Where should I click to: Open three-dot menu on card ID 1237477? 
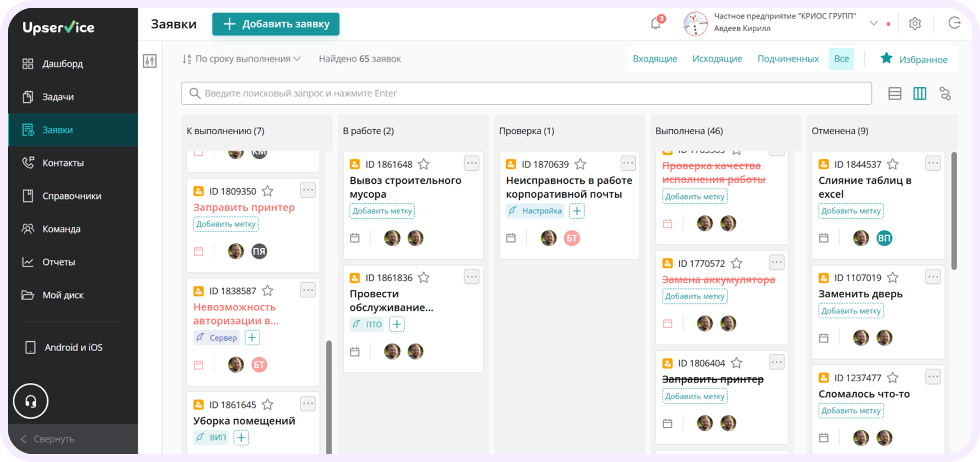(933, 377)
